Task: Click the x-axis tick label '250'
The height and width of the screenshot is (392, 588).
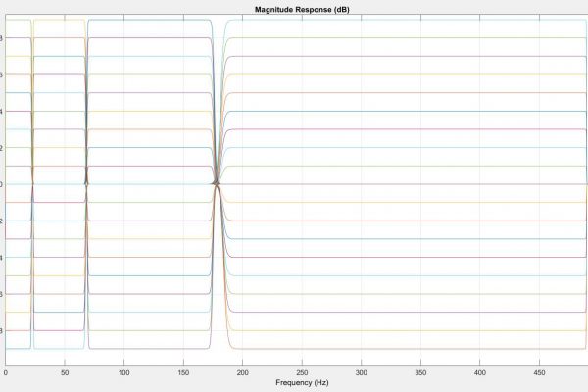Action: [x=302, y=372]
